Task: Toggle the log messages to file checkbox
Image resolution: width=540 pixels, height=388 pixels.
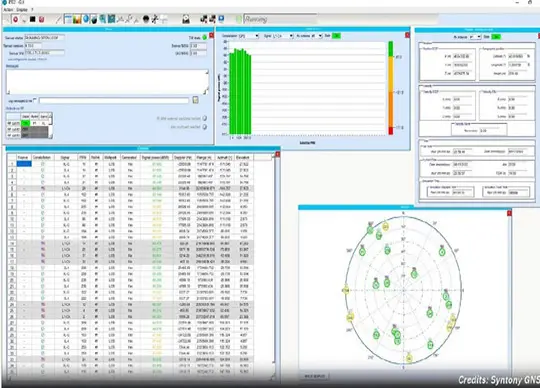Action: [x=35, y=99]
